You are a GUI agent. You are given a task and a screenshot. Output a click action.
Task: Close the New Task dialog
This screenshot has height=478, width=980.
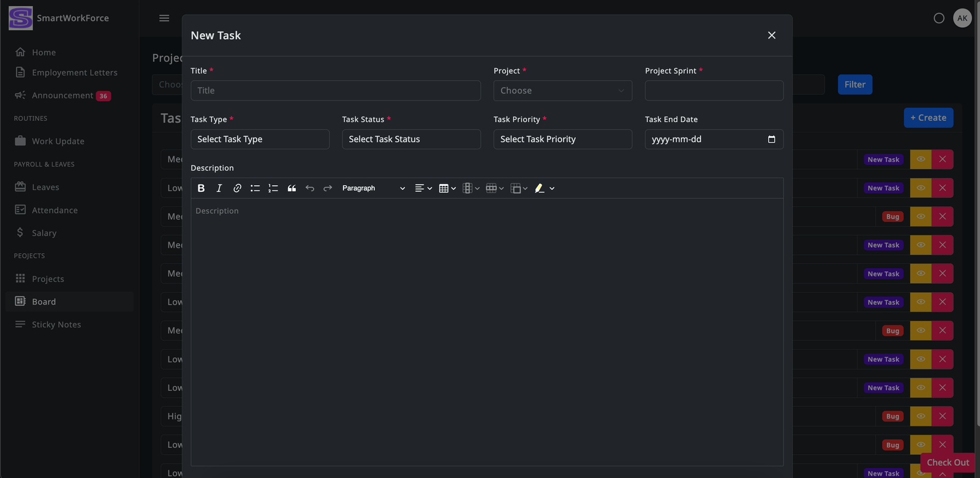coord(772,36)
